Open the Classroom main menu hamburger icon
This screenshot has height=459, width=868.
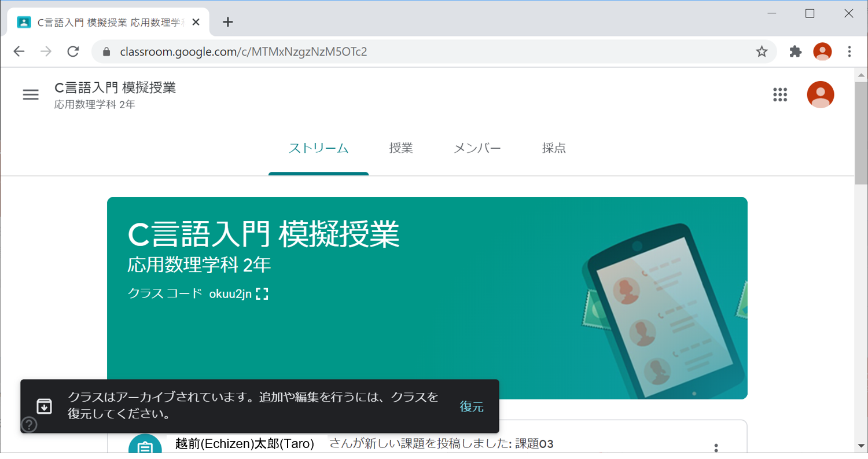pyautogui.click(x=31, y=95)
